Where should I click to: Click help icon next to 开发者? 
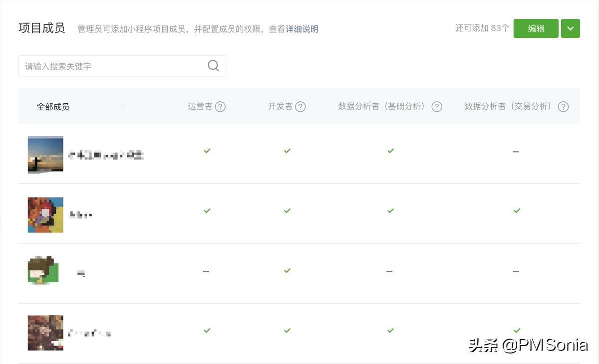[x=300, y=107]
